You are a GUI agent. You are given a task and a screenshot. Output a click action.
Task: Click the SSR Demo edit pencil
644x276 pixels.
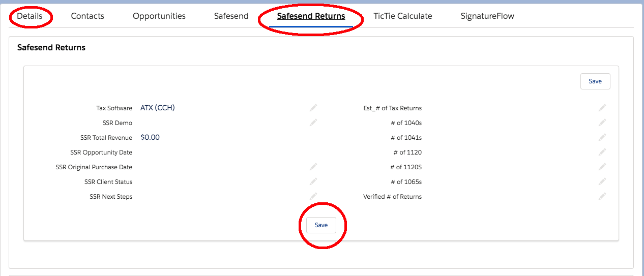(313, 122)
